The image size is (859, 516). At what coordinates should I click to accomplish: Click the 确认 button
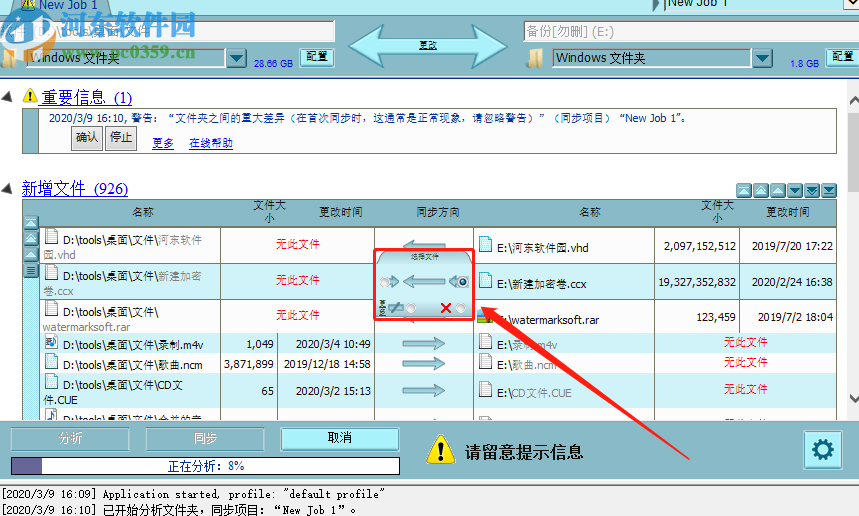87,137
